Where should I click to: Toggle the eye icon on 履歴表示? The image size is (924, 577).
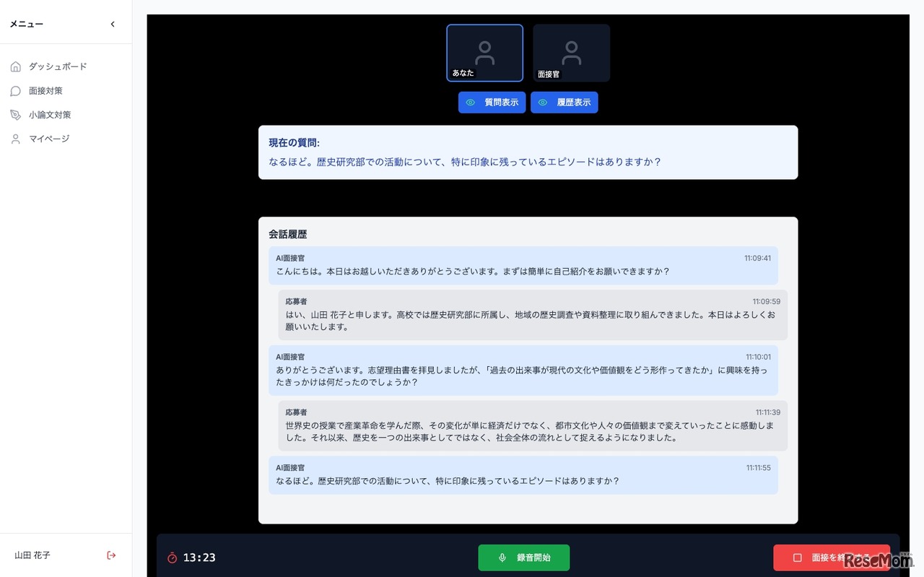pyautogui.click(x=542, y=102)
